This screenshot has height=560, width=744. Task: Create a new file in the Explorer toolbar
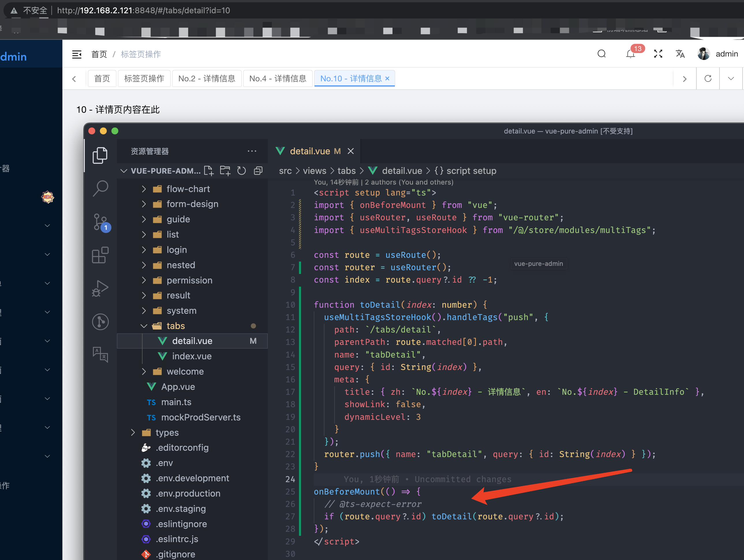209,170
